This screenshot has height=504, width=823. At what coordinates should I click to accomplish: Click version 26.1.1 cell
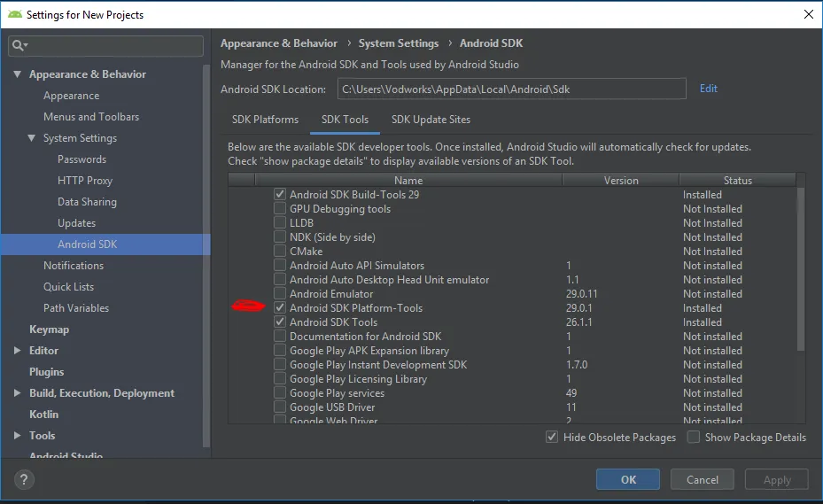[x=578, y=322]
